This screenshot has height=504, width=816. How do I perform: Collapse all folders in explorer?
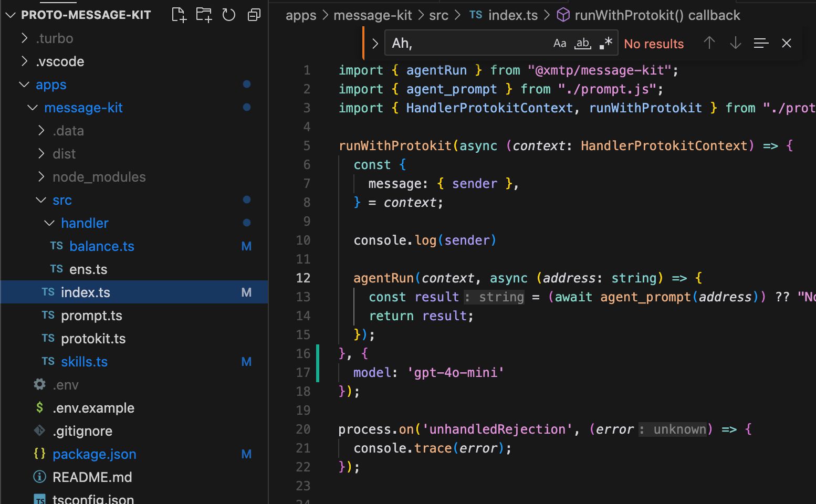click(254, 15)
